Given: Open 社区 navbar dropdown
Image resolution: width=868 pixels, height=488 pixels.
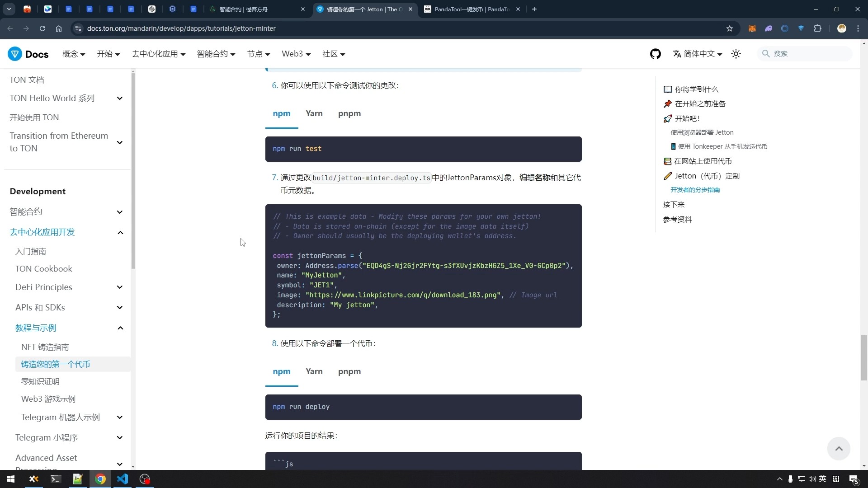Looking at the screenshot, I should click(334, 54).
